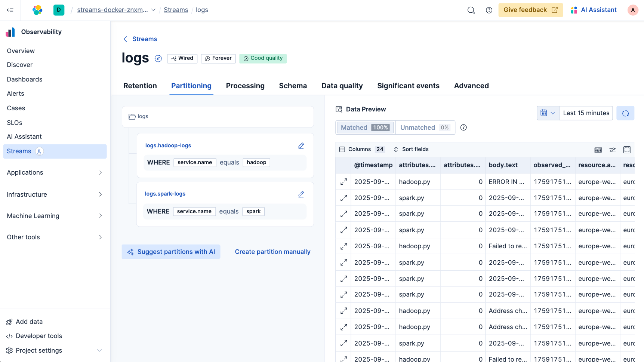Viewport: 644px width, 362px height.
Task: Open the date quick menu dropdown
Action: 548,113
